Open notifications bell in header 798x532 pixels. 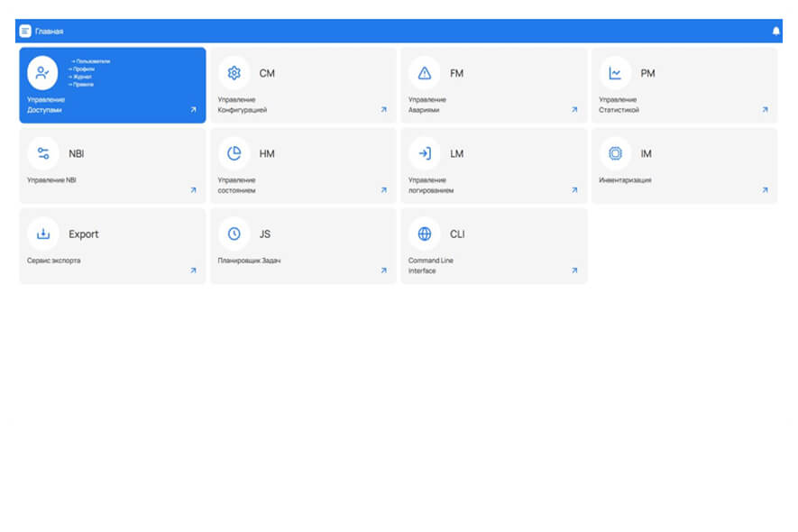(x=775, y=32)
